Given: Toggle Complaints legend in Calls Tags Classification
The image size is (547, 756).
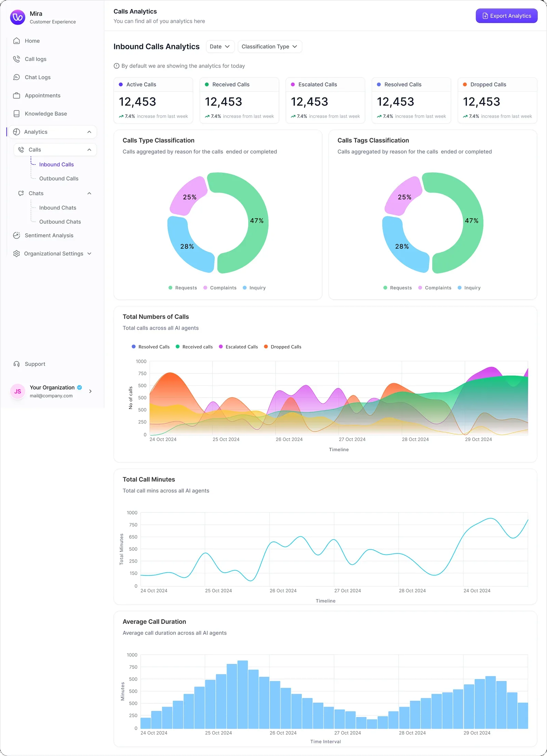Looking at the screenshot, I should [435, 288].
